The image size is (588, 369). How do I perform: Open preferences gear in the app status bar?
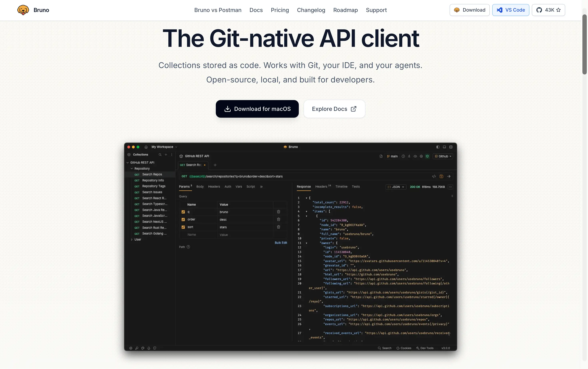pos(131,348)
